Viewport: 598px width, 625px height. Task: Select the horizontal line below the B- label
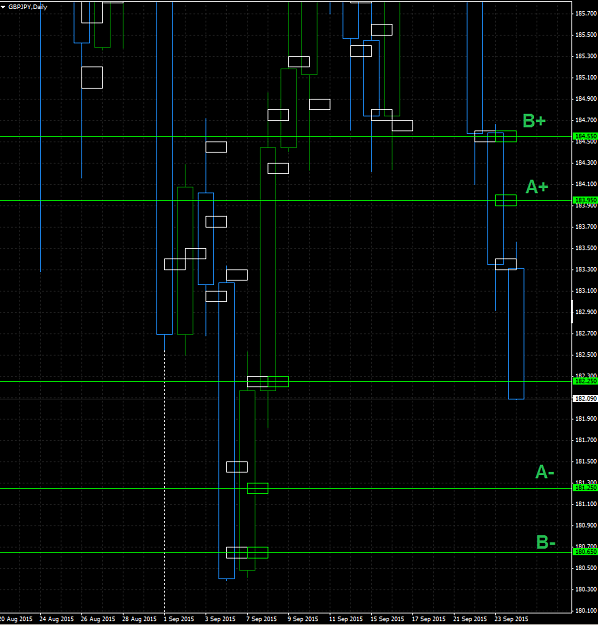point(286,552)
